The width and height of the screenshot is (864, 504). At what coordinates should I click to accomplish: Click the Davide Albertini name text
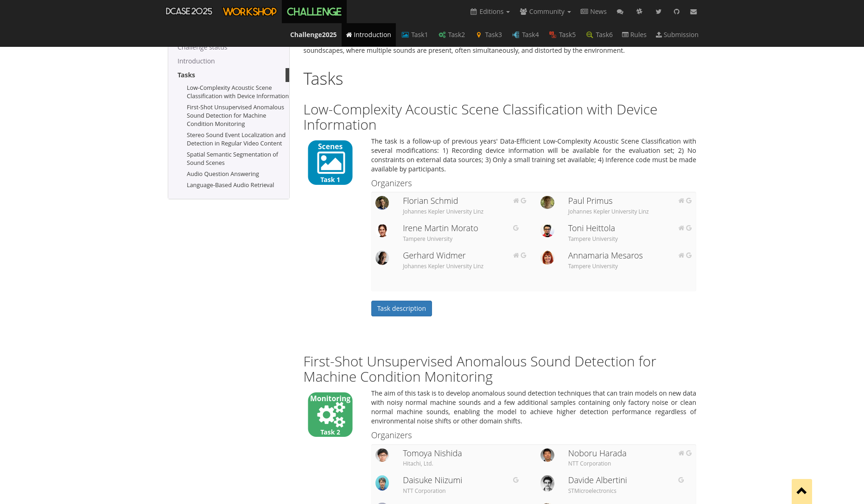pos(597,480)
